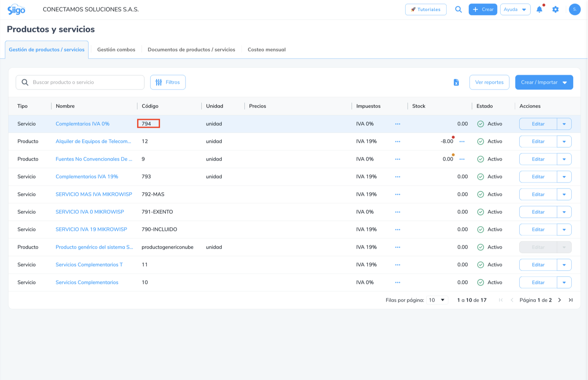Show tax details for Complemtarios IVA 0%
The width and height of the screenshot is (588, 380).
tap(398, 124)
